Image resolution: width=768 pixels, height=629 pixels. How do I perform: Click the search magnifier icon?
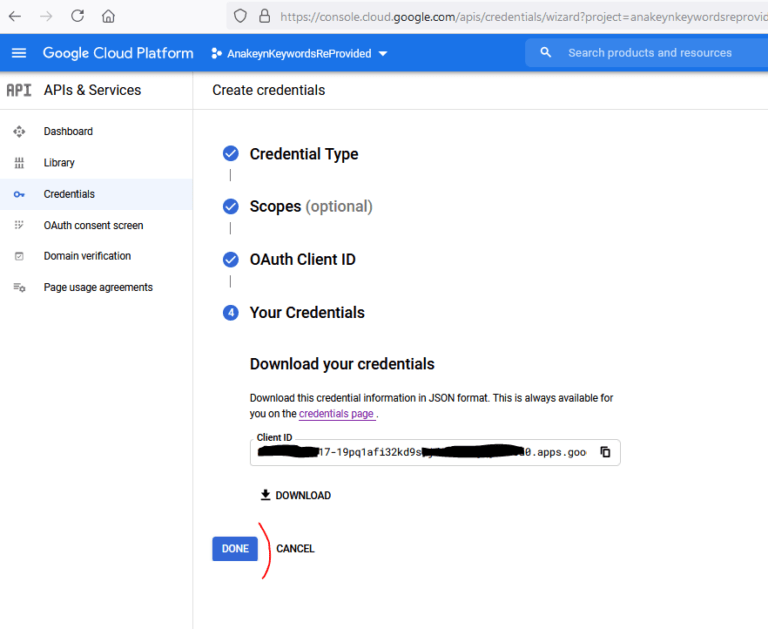point(545,53)
